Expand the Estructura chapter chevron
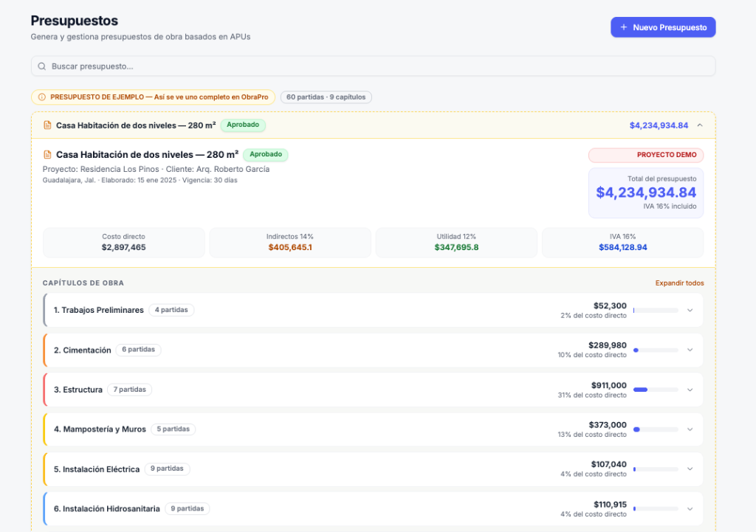 click(690, 390)
